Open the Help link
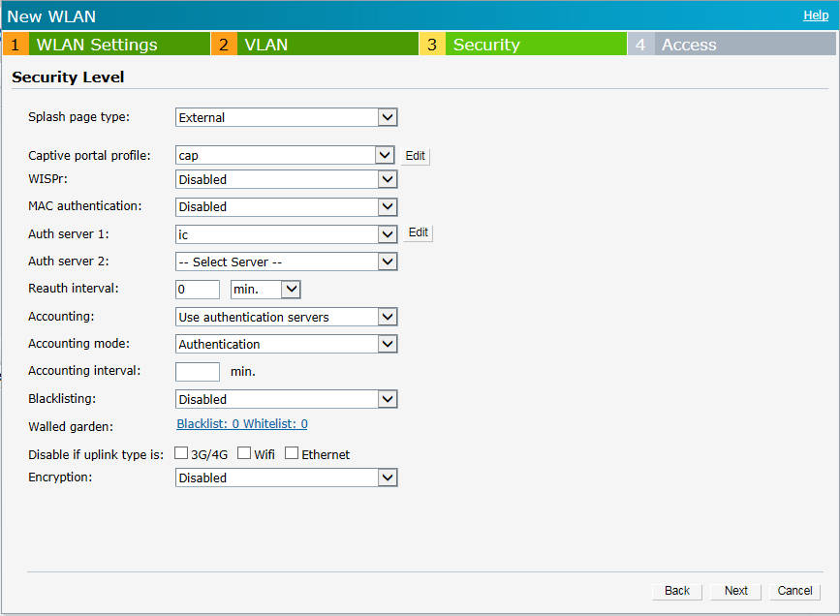The height and width of the screenshot is (616, 840). click(816, 15)
